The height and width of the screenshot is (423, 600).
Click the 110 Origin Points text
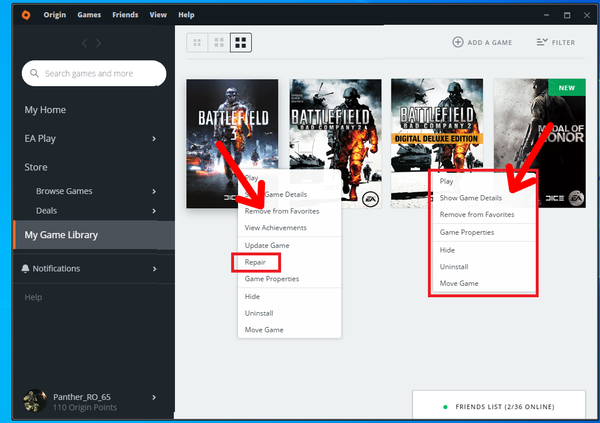point(85,408)
